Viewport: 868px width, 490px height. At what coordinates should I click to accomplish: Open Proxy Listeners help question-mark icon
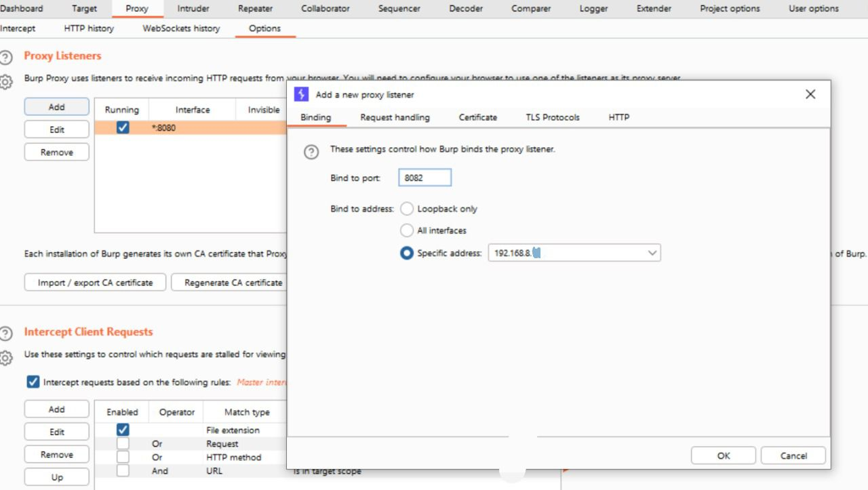click(x=6, y=57)
